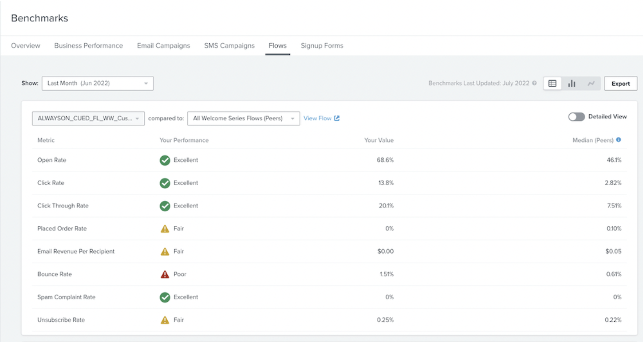
Task: Go to the Overview tab
Action: 26,46
